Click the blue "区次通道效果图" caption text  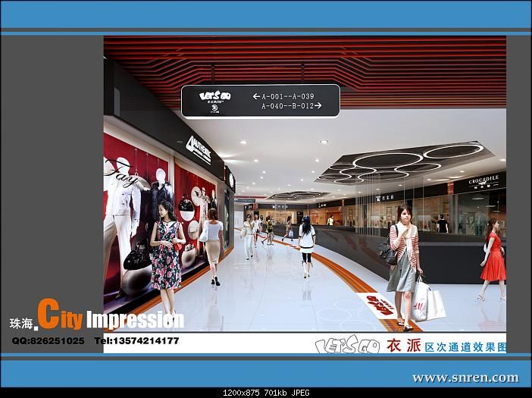click(465, 346)
